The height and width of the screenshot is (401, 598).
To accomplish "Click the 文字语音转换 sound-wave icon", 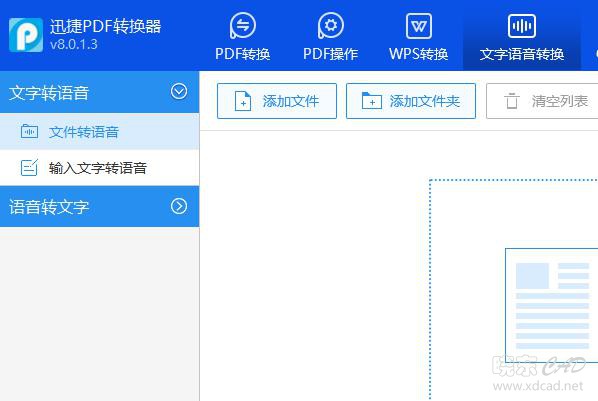I will (x=522, y=26).
